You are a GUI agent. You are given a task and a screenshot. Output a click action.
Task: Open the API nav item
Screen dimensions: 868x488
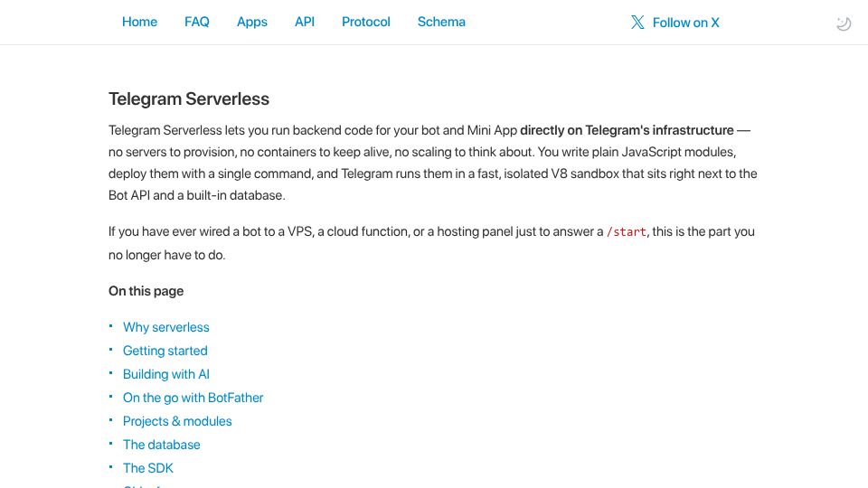[305, 22]
